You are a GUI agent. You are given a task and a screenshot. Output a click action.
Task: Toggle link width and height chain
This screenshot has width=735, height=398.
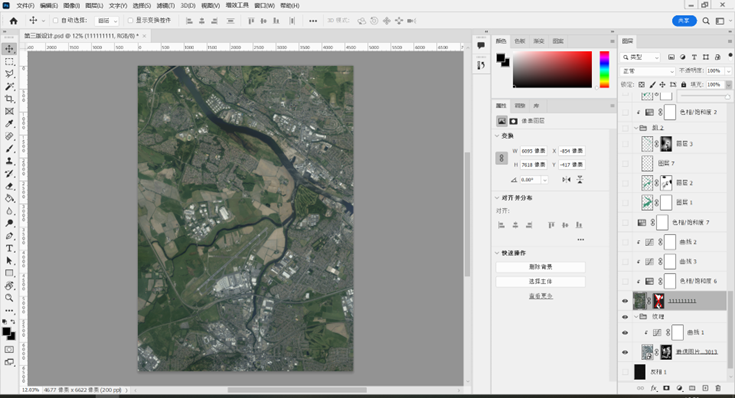coord(501,158)
